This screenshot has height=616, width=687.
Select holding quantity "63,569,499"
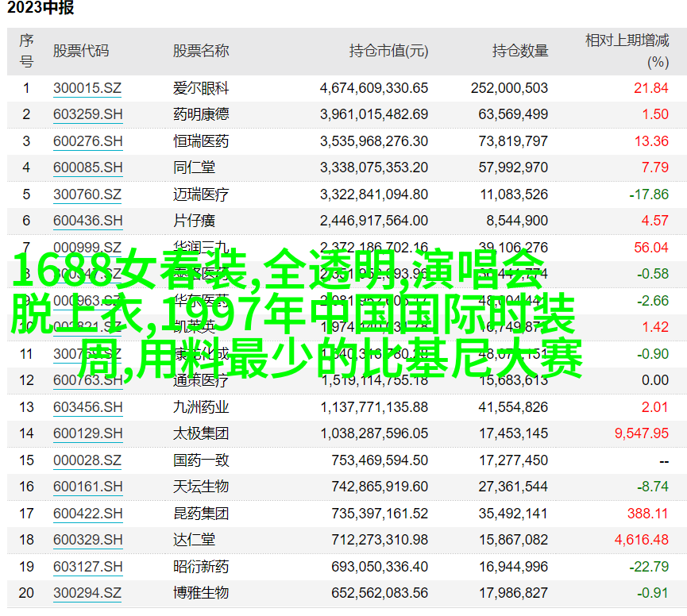click(x=513, y=114)
